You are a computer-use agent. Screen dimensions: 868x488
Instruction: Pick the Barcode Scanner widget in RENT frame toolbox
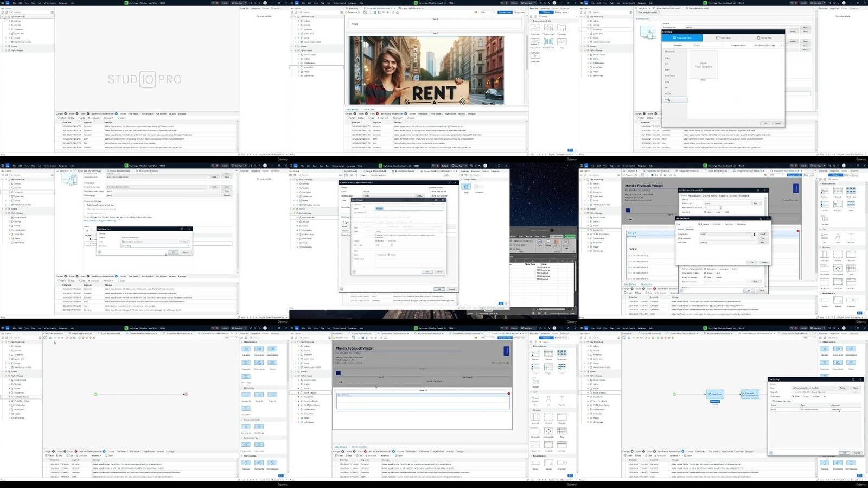(x=548, y=42)
